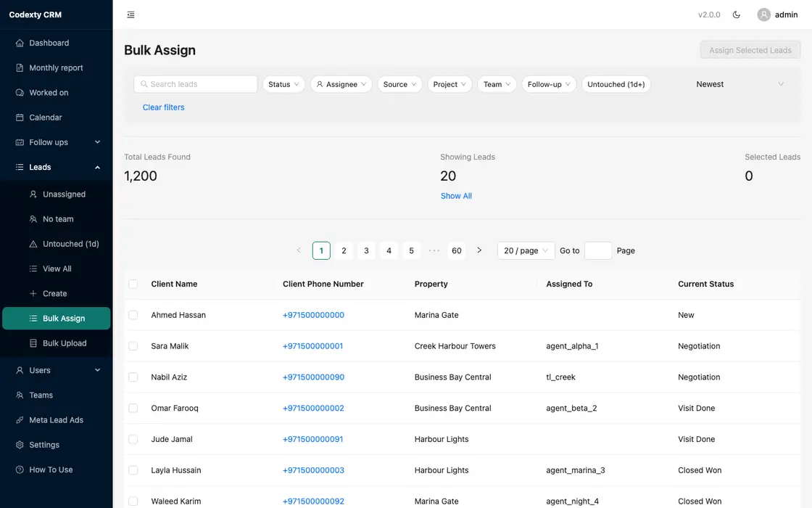Click the Follow ups sidebar icon
Viewport: 812px width, 508px height.
[20, 142]
